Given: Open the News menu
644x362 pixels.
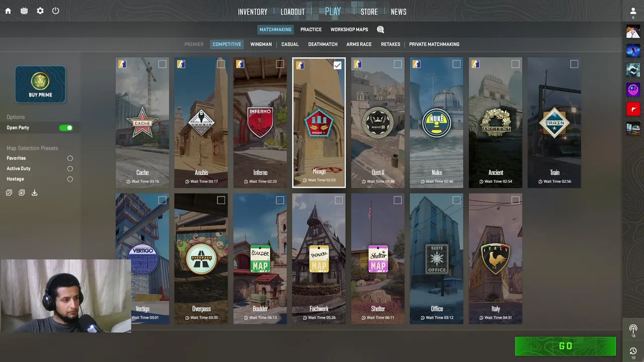Looking at the screenshot, I should tap(398, 12).
